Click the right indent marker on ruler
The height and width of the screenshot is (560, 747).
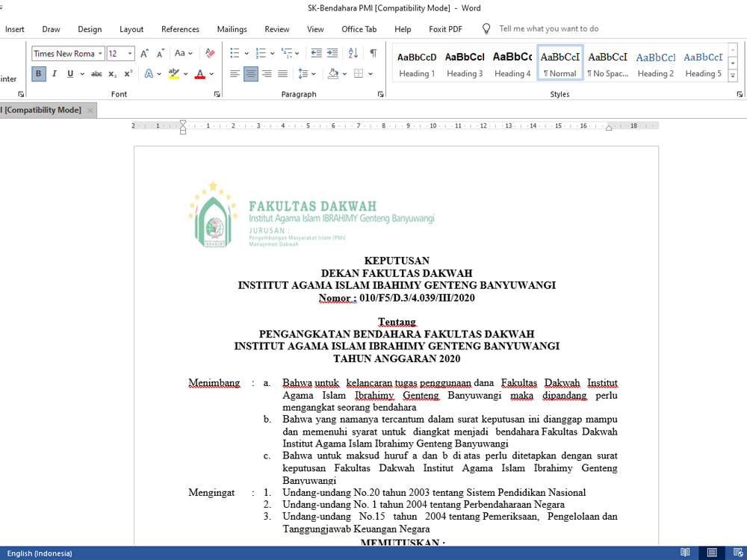pos(609,128)
